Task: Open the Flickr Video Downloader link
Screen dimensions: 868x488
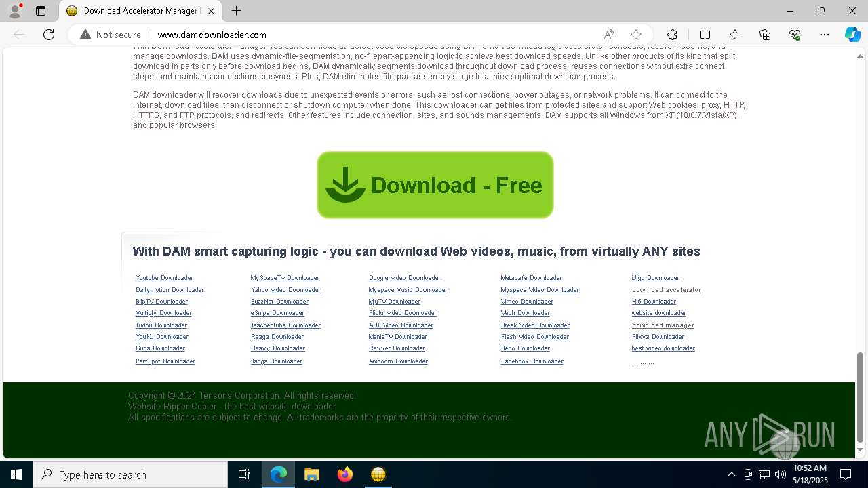Action: pyautogui.click(x=403, y=313)
